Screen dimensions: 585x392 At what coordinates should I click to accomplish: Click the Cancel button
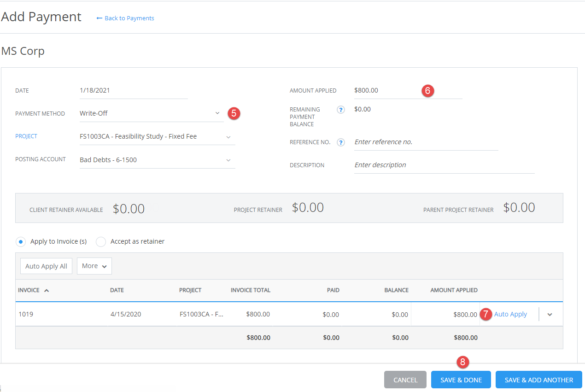point(405,380)
